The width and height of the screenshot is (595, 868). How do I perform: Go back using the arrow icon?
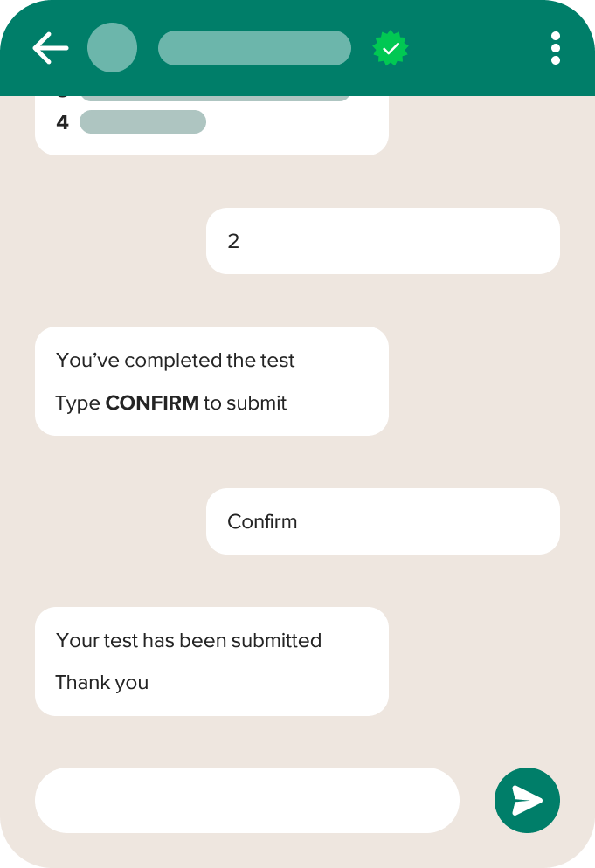tap(51, 48)
